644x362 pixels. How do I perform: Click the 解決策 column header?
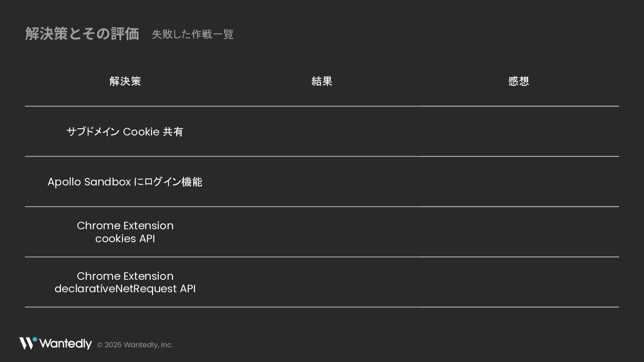coord(125,81)
